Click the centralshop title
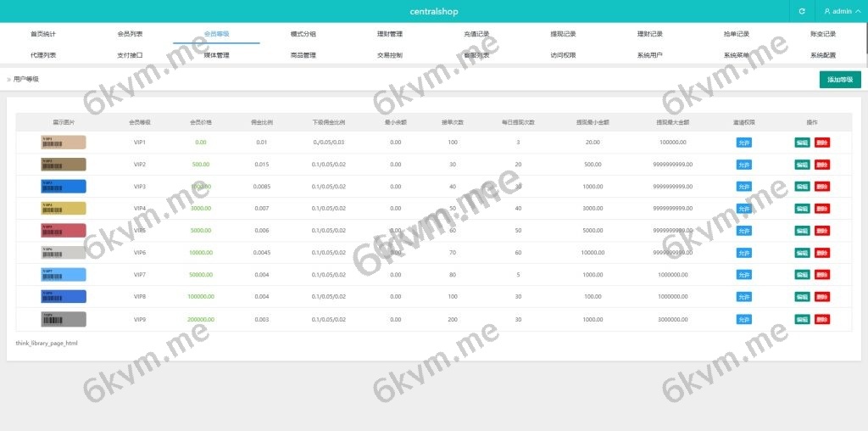 434,11
